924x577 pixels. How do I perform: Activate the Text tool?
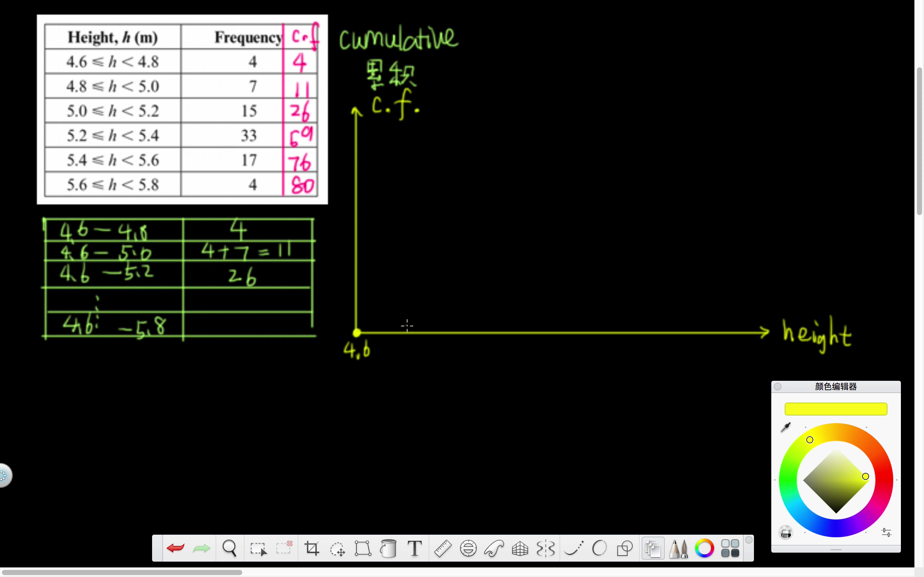coord(415,548)
